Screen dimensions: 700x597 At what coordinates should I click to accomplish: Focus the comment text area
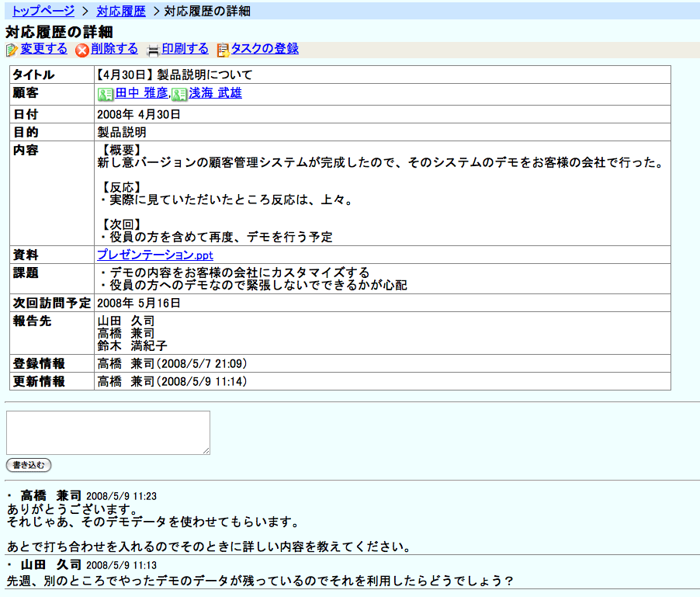click(x=108, y=432)
